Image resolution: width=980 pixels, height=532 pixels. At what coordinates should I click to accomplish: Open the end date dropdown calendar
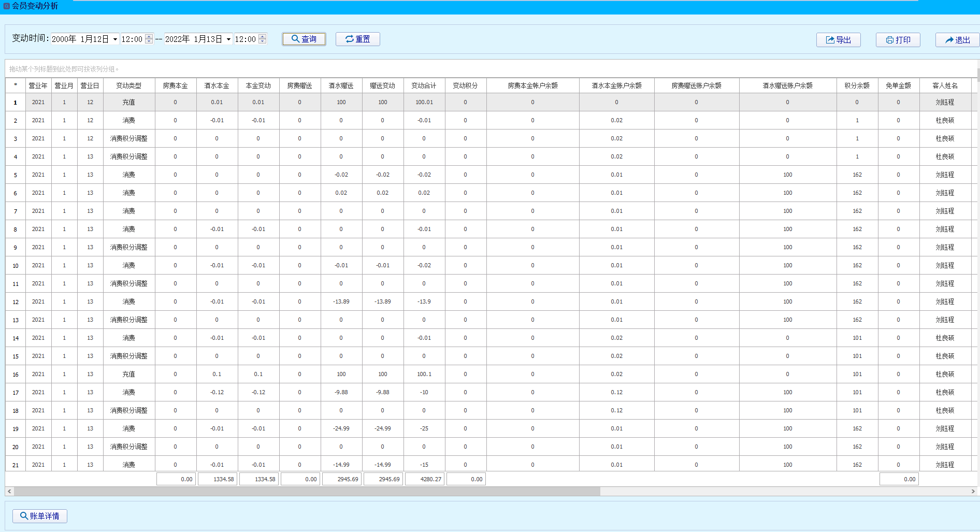pyautogui.click(x=228, y=39)
